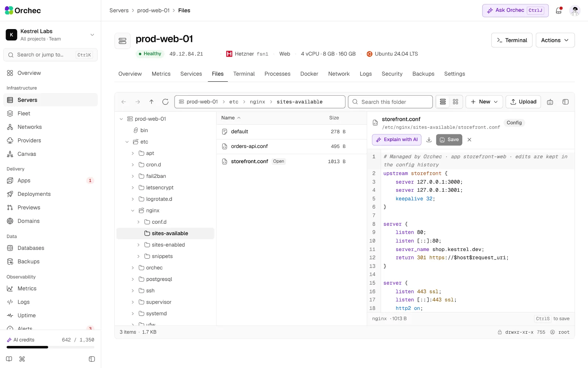
Task: Open the Kestrel Labs project switcher
Action: [50, 35]
